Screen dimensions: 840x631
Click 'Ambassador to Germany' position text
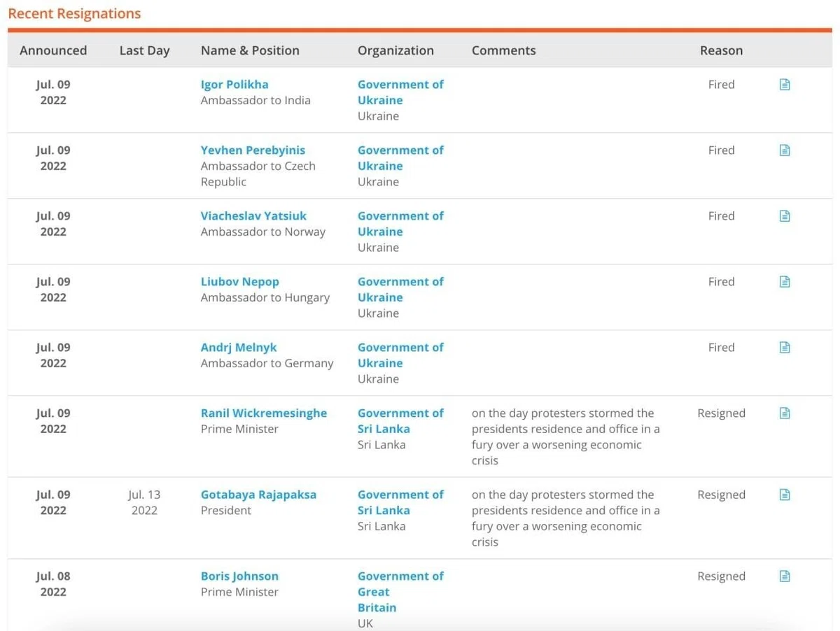pyautogui.click(x=267, y=363)
